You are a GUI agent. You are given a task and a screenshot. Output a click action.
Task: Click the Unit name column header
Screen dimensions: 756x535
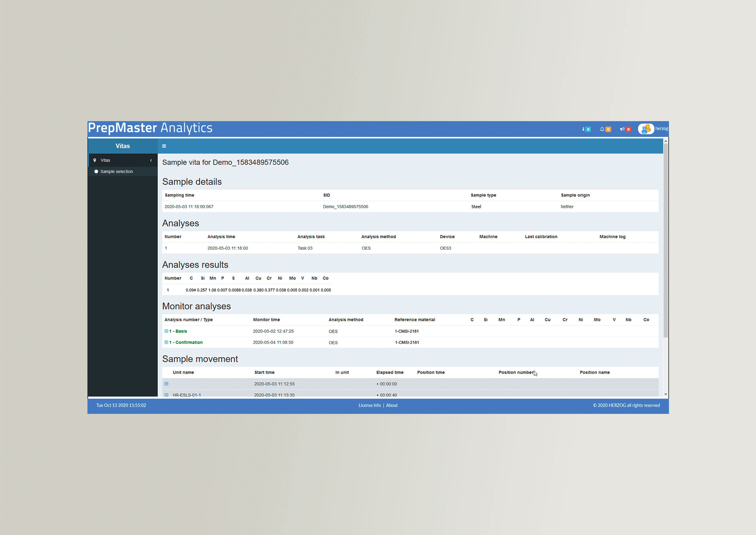183,372
